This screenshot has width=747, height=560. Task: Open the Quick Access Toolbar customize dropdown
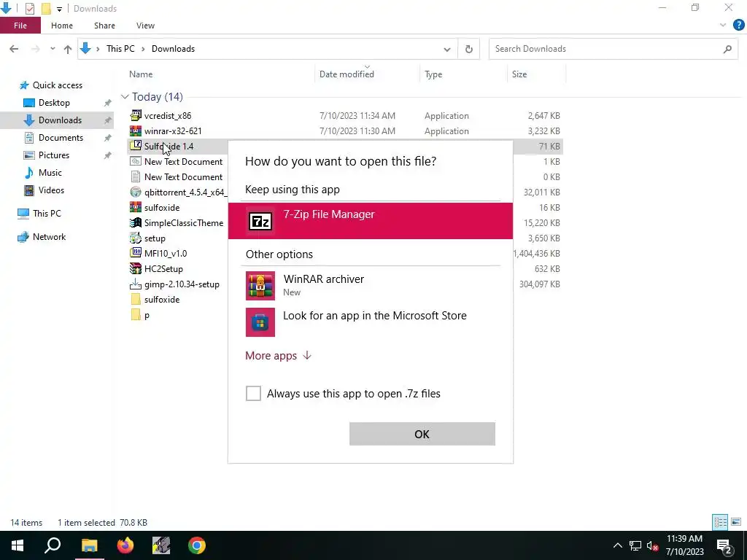(59, 9)
